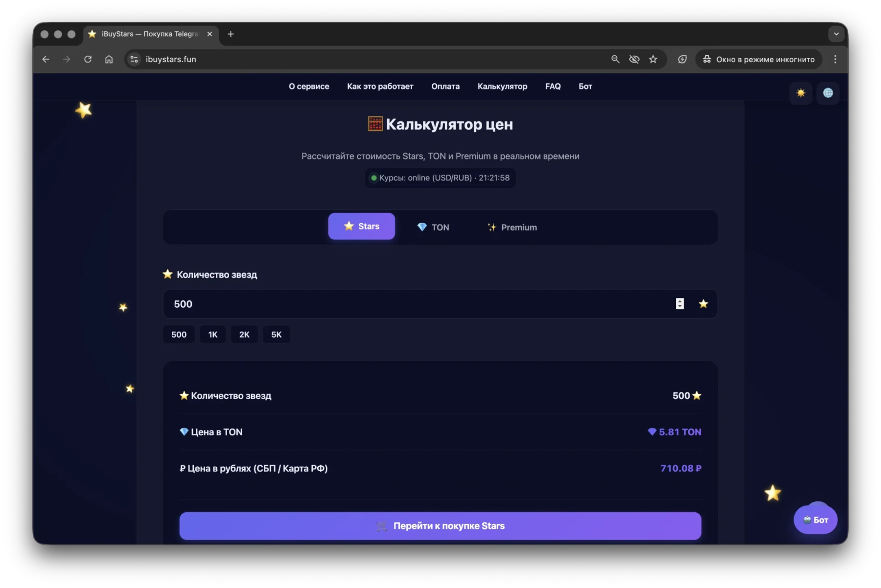Open Chrome's three-dot menu
The width and height of the screenshot is (881, 588).
tap(835, 59)
